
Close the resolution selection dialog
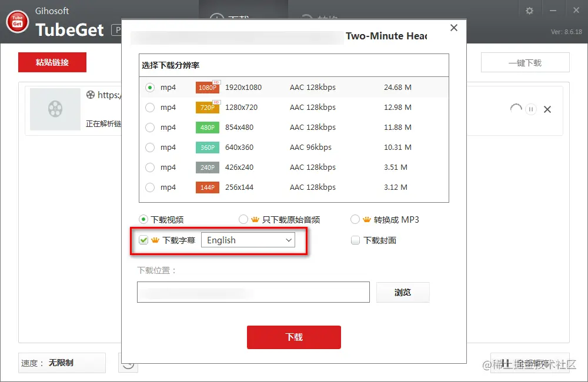454,28
